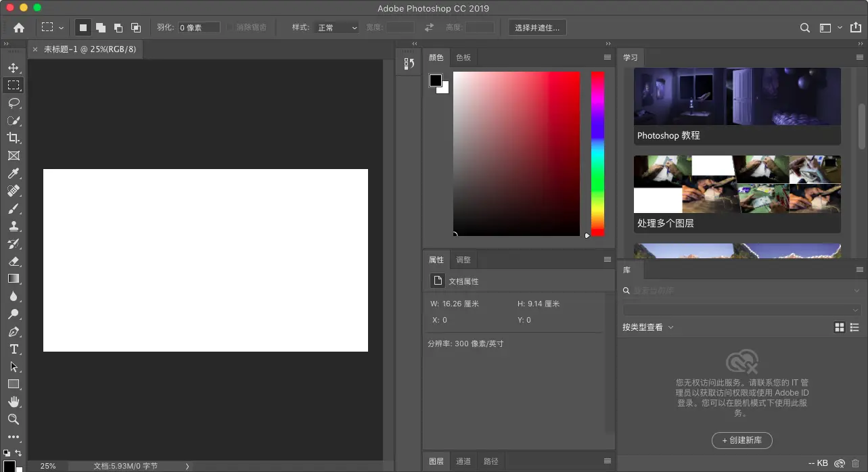Click the 创建新库 button
The width and height of the screenshot is (868, 472).
tap(741, 440)
